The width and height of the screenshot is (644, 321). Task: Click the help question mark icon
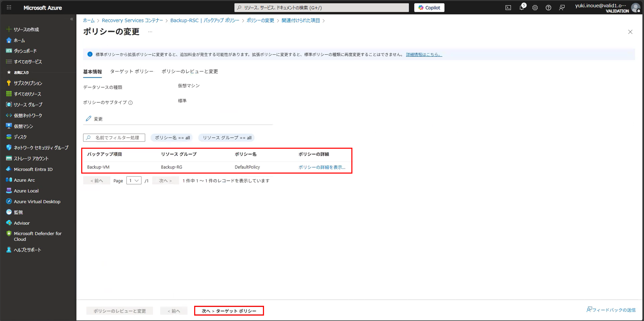pyautogui.click(x=548, y=8)
